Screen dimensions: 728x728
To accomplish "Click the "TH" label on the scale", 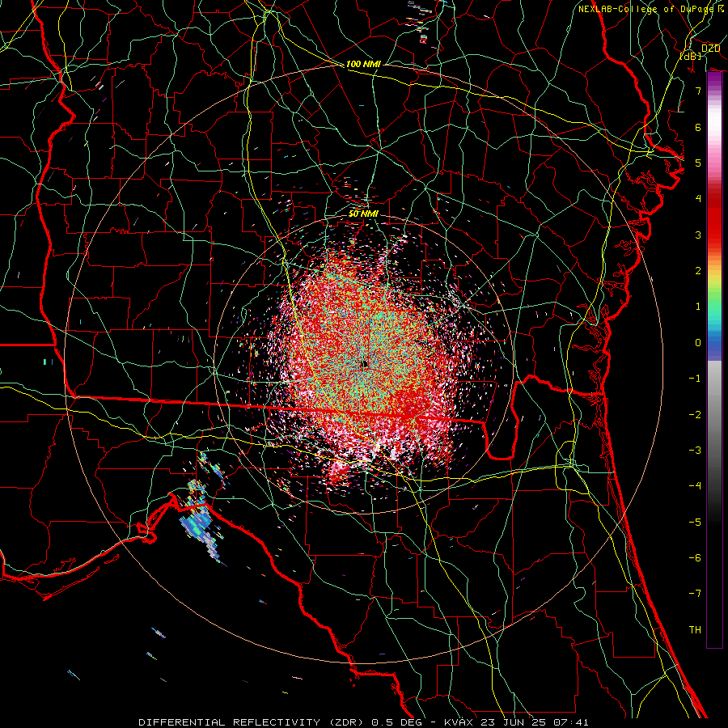I will pyautogui.click(x=695, y=630).
